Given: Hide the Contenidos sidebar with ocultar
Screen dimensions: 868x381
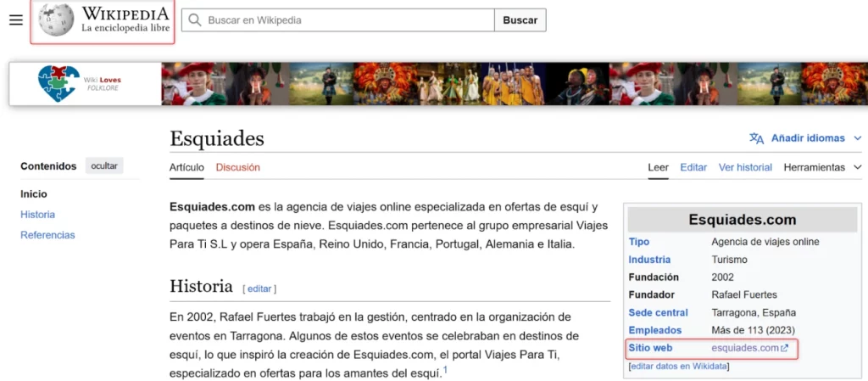Looking at the screenshot, I should [104, 165].
